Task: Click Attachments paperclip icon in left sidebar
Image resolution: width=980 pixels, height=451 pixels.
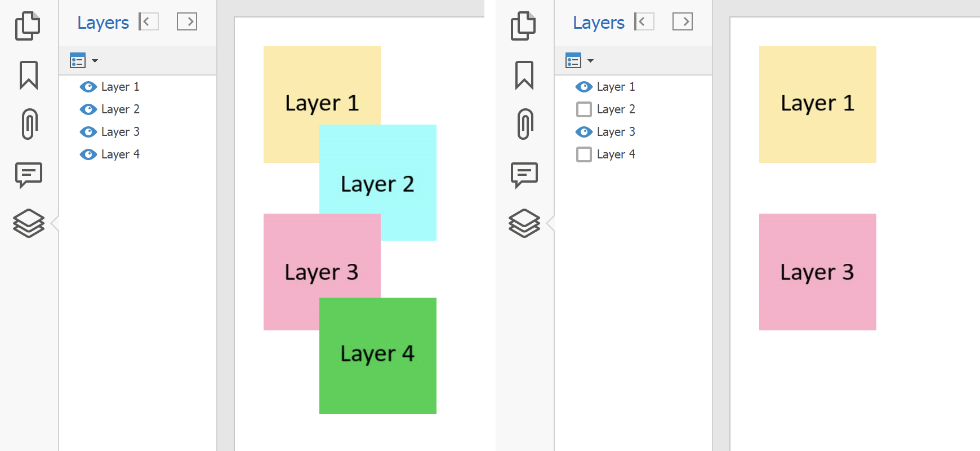Action: pyautogui.click(x=29, y=124)
